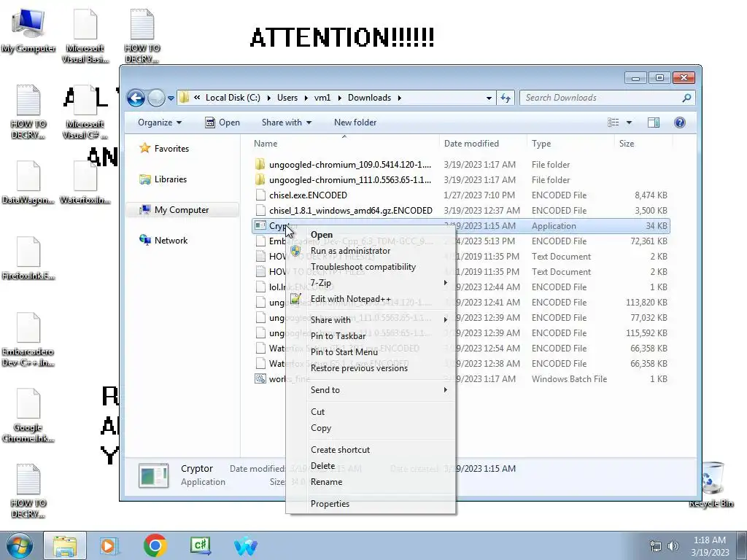
Task: Select Create shortcut
Action: click(x=371, y=450)
